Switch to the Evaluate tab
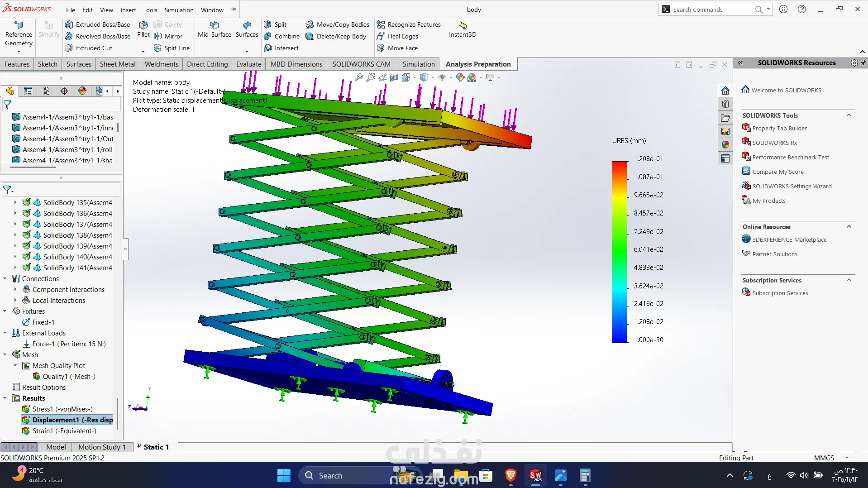The image size is (868, 488). pos(248,64)
